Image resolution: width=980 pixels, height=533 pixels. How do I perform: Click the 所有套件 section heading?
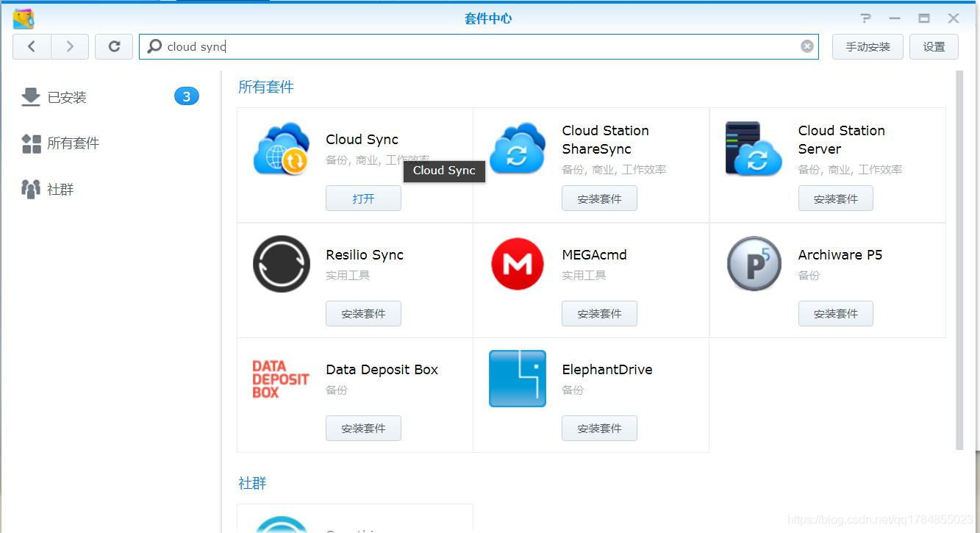pos(265,87)
